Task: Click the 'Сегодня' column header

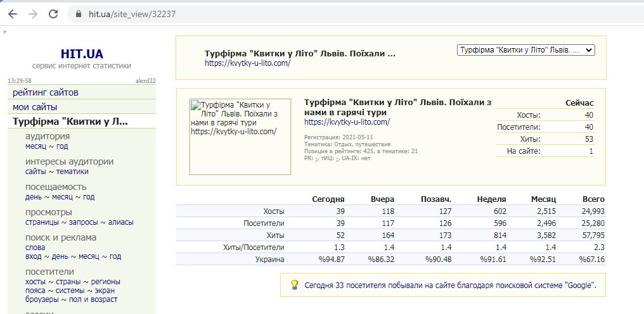Action: [x=328, y=199]
